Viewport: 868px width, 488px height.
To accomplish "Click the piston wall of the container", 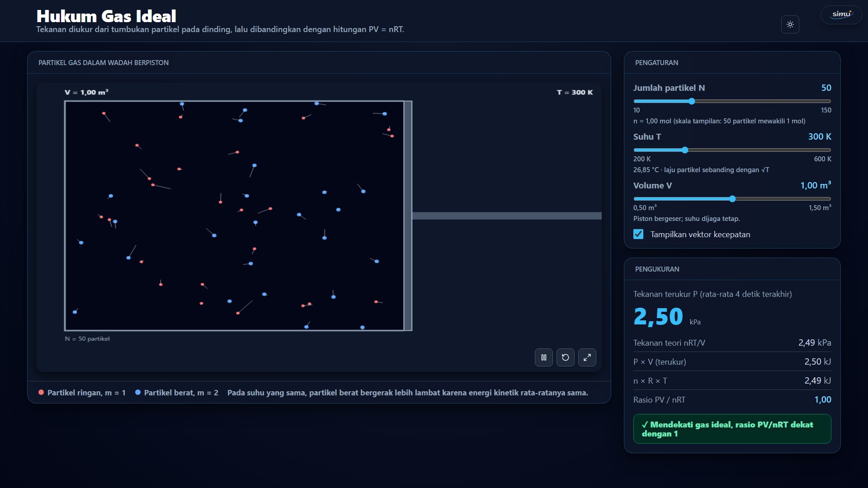I will point(408,216).
